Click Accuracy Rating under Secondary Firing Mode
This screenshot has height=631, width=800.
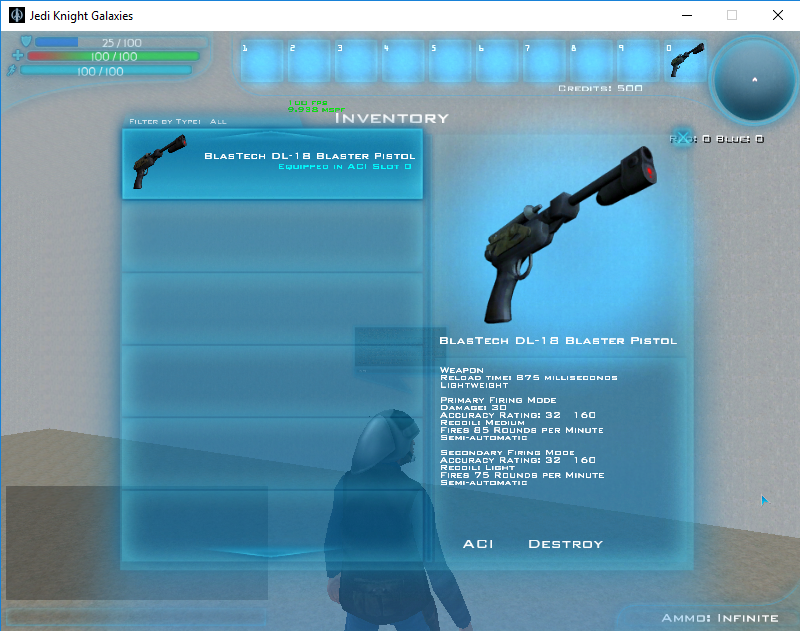(x=518, y=460)
